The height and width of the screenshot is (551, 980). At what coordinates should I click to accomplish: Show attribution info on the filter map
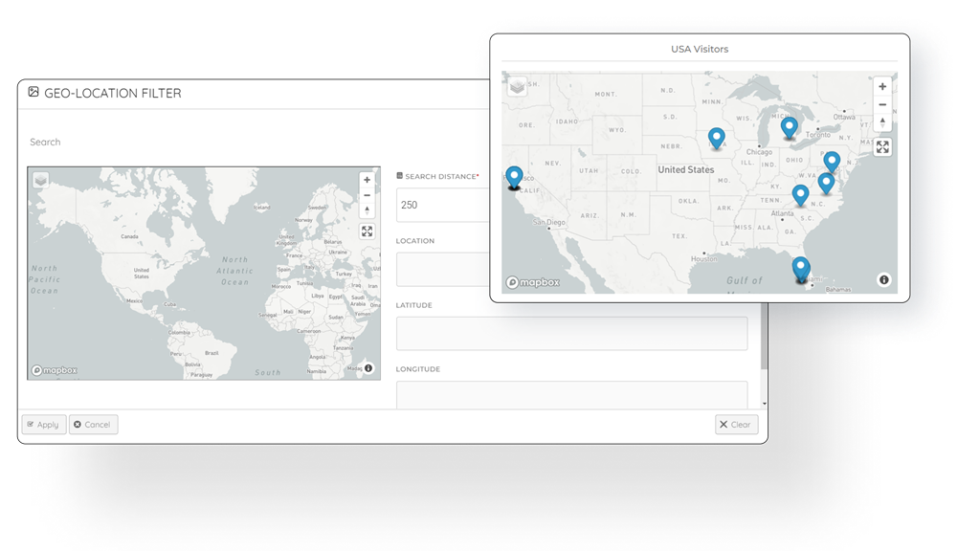click(x=368, y=367)
